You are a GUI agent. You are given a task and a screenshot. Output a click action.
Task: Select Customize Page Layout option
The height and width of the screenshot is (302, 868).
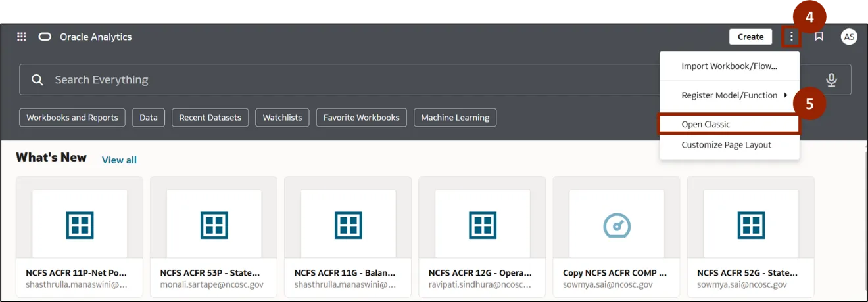pos(726,145)
